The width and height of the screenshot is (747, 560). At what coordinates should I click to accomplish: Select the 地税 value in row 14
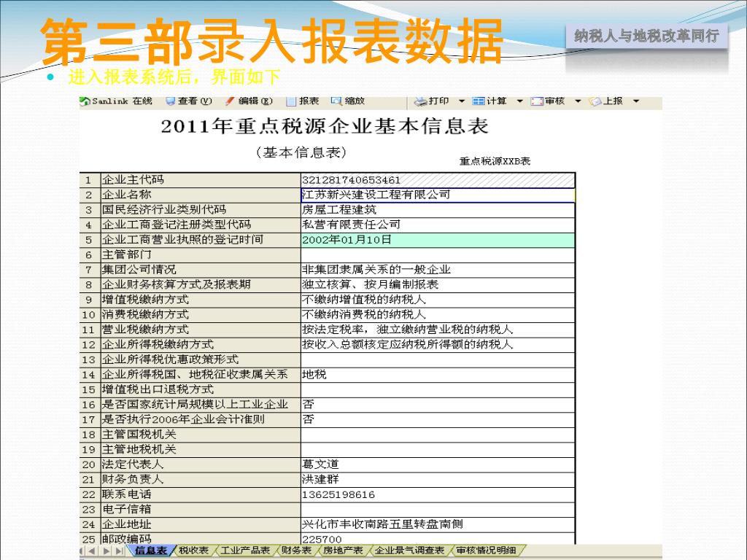point(438,375)
